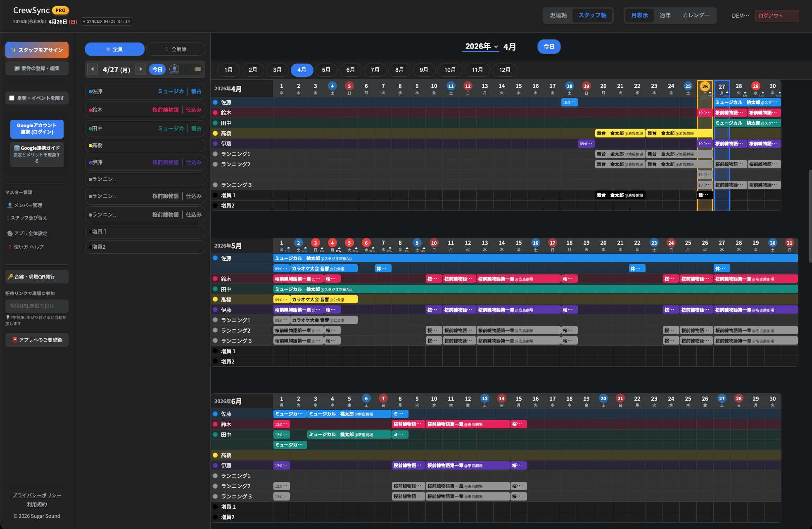Select the person icon view toggle
The image size is (812, 529).
175,69
